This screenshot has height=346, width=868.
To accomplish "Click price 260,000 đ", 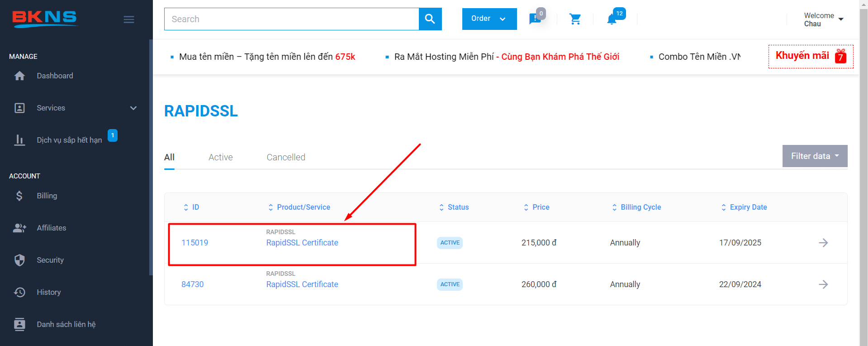I will pos(539,284).
